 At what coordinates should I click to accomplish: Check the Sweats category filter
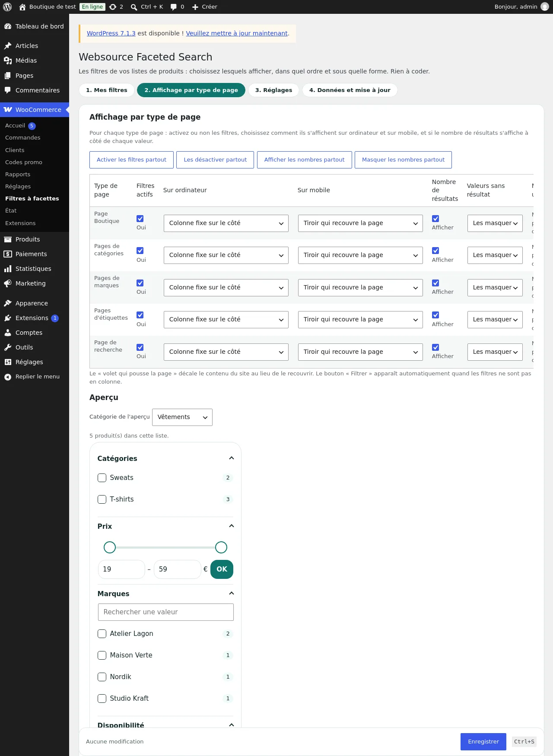point(102,478)
